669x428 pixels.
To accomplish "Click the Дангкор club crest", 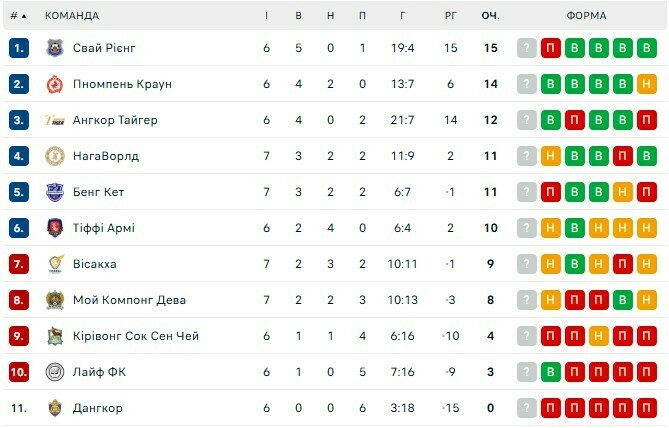I will coord(55,408).
